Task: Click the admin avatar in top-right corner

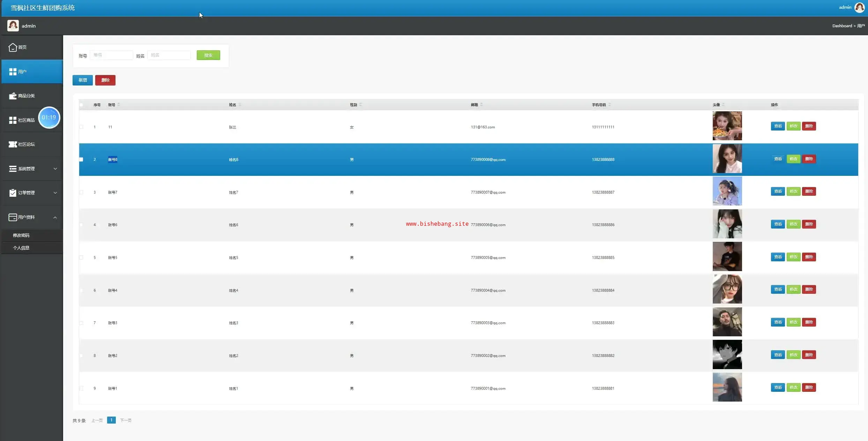Action: point(859,7)
